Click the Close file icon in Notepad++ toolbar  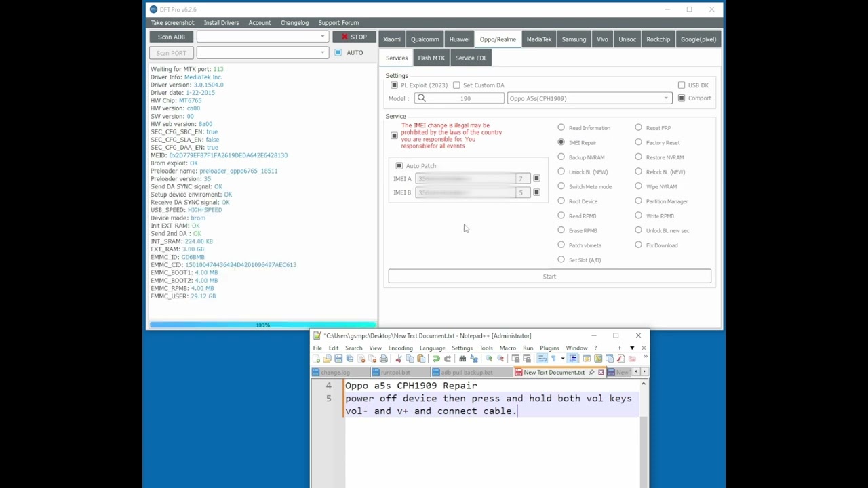361,359
